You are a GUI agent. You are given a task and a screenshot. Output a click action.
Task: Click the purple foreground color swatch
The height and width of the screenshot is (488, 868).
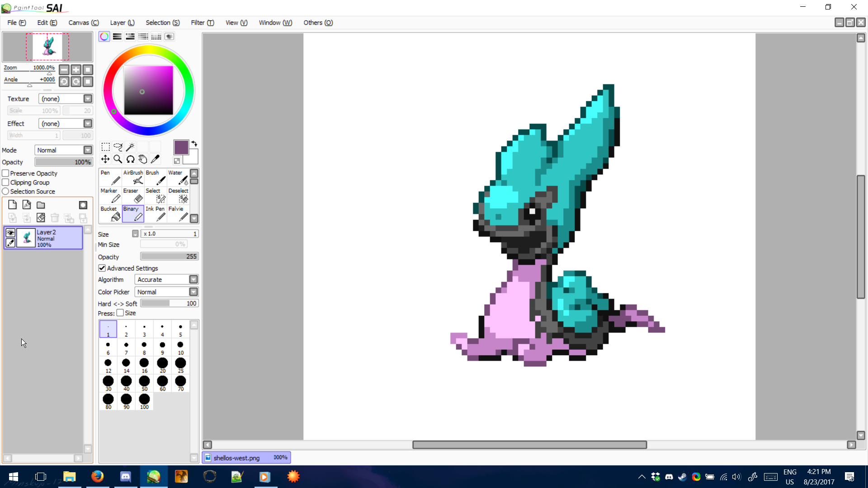tap(181, 147)
